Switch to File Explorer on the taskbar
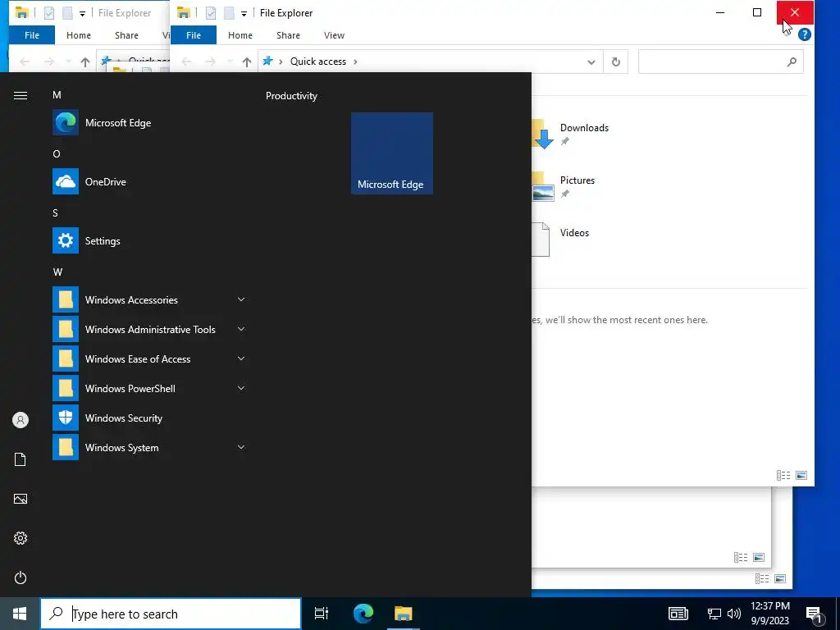The height and width of the screenshot is (630, 840). pyautogui.click(x=404, y=614)
